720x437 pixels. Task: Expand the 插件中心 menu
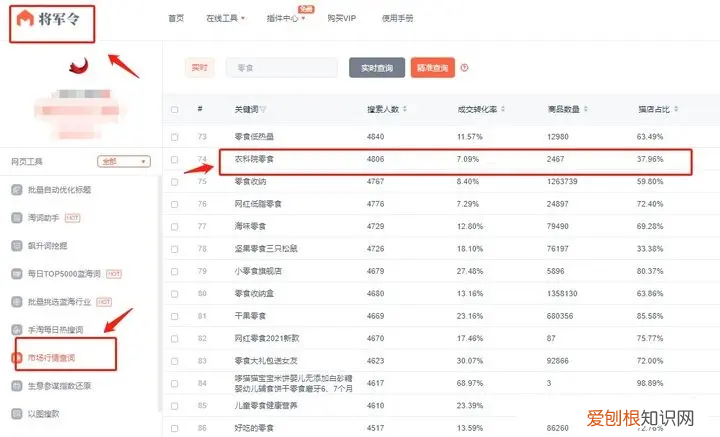[286, 18]
